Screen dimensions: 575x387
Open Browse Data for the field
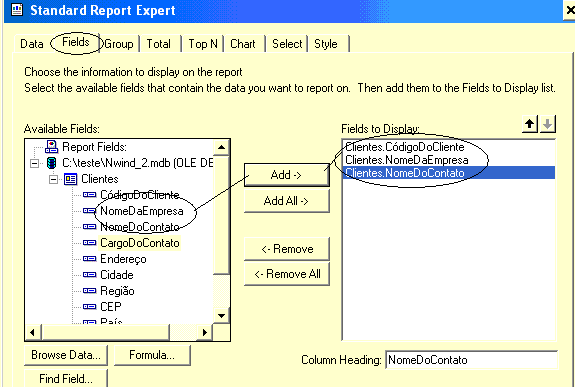point(66,355)
